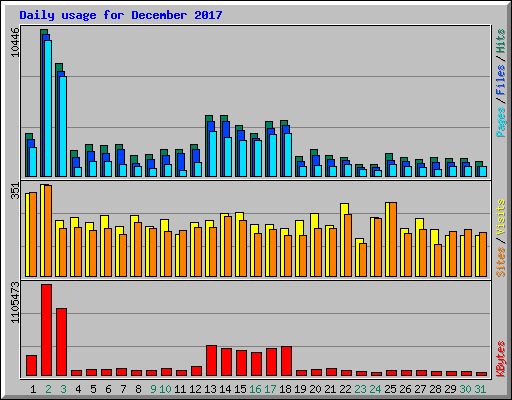The image size is (512, 400).
Task: Click day label 6 on the x-axis
Action: point(108,389)
